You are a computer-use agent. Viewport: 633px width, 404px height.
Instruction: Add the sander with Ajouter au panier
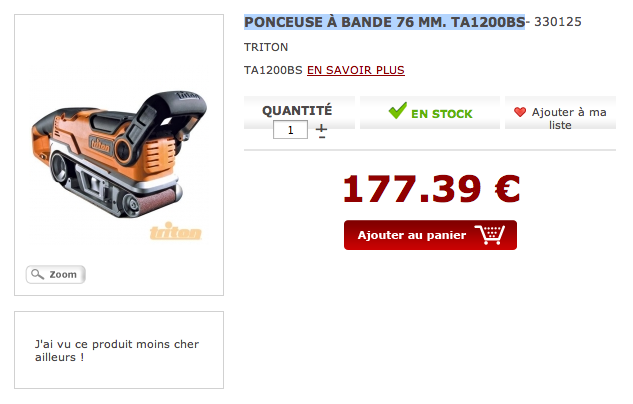tap(430, 235)
